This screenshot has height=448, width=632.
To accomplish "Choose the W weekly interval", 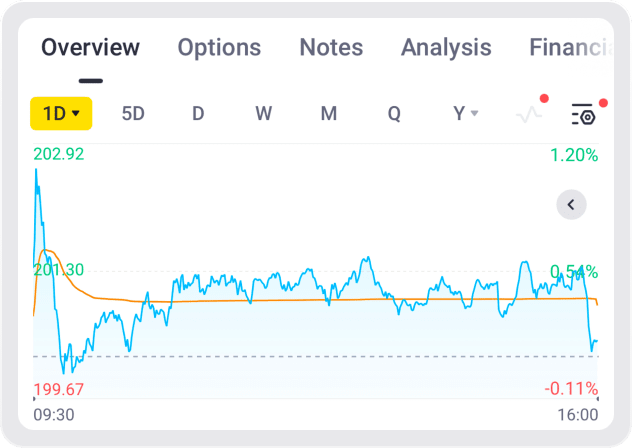I will tap(263, 114).
